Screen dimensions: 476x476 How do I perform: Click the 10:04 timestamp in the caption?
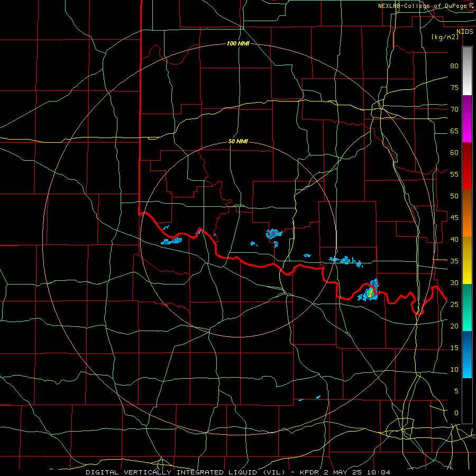(x=378, y=472)
